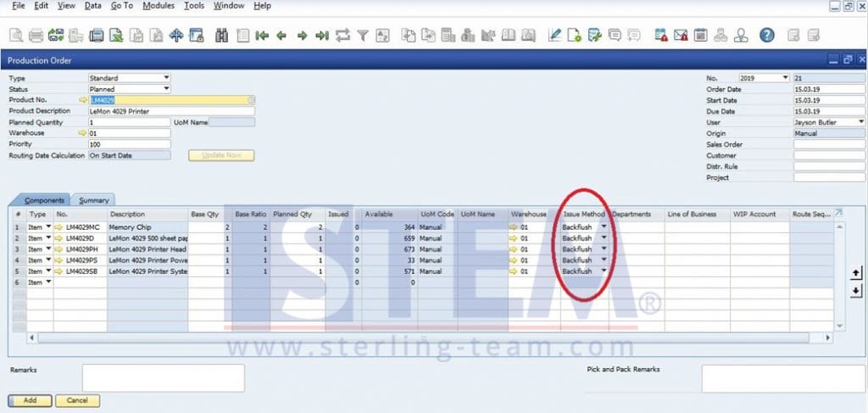Screen dimensions: 868x413
Task: Click the horizontal scrollbar under the components table
Action: (424, 338)
